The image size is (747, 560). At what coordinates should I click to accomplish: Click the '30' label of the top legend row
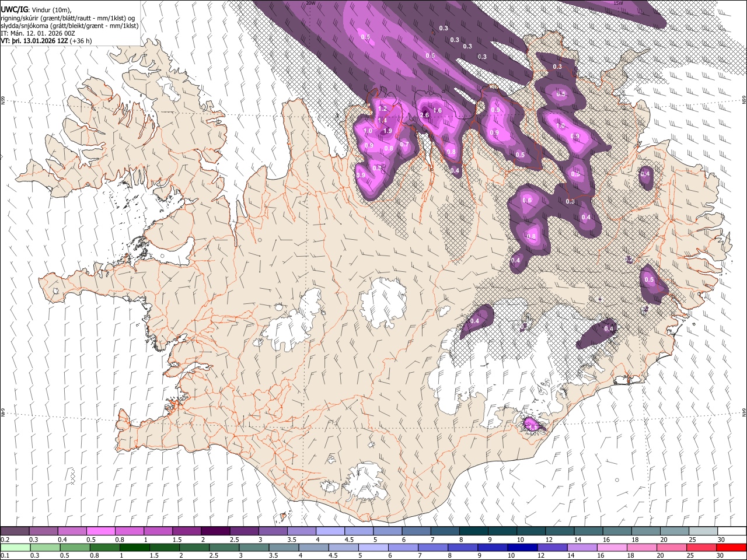[721, 540]
